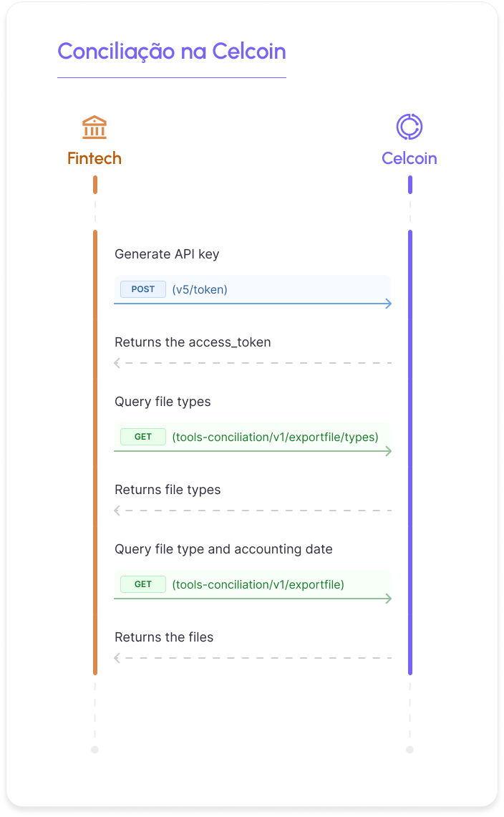Click the Fintech label
504x817 pixels.
(94, 158)
